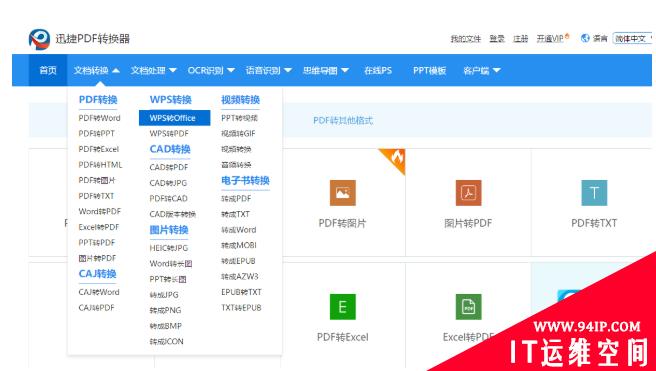Expand the 语音识别 menu
The width and height of the screenshot is (656, 371).
[269, 70]
